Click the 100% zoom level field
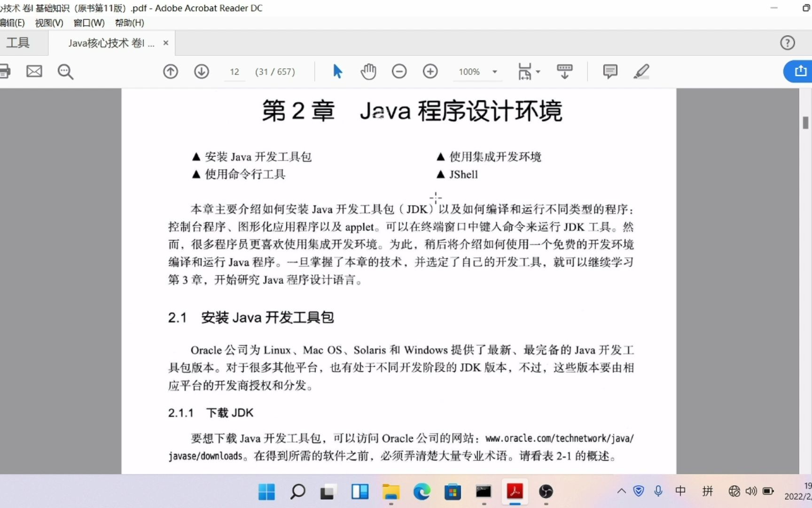Image resolution: width=812 pixels, height=508 pixels. click(x=469, y=71)
